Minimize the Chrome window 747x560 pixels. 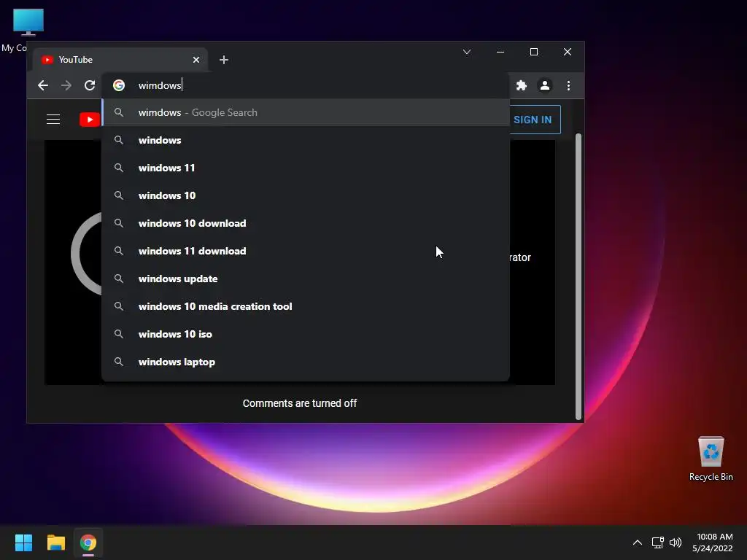point(500,52)
